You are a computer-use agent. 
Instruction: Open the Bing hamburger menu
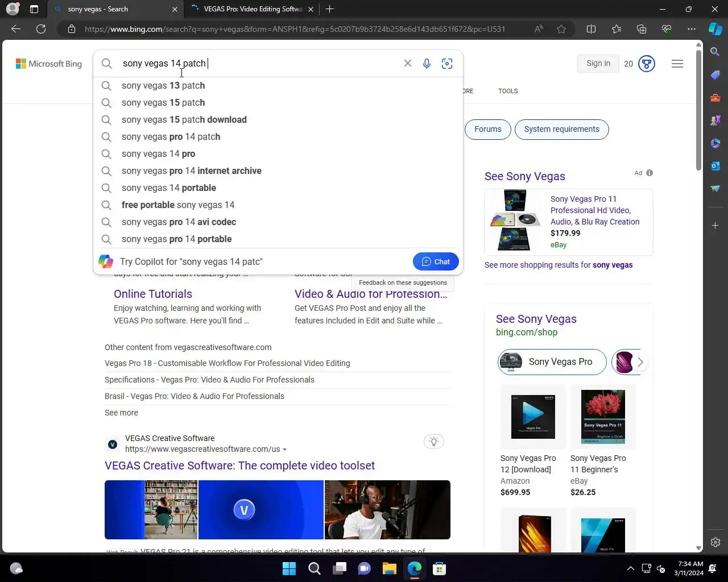point(677,64)
